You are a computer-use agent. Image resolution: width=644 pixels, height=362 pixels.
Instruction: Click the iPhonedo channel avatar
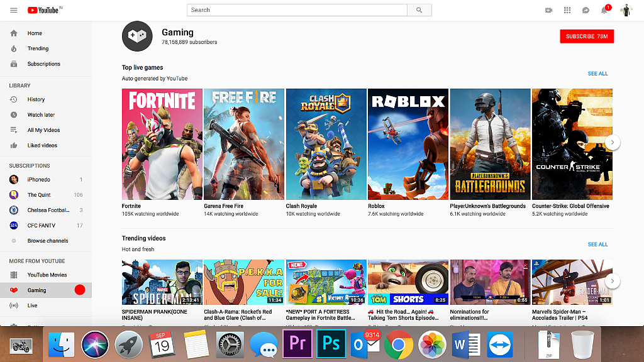coord(14,179)
